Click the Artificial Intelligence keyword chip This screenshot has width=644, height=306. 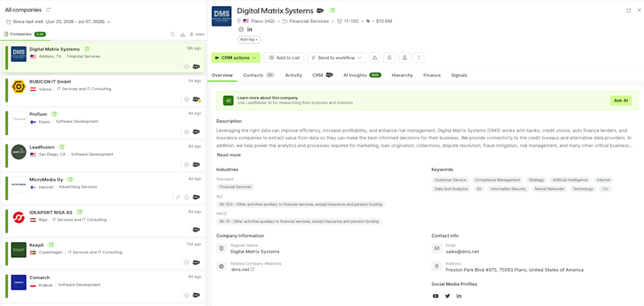coord(570,180)
